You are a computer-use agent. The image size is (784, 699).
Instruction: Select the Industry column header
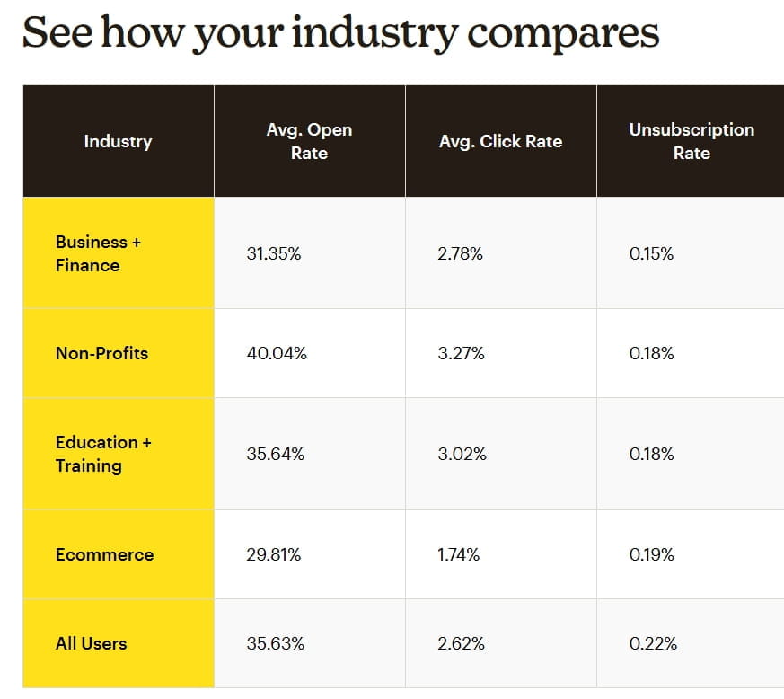click(118, 141)
